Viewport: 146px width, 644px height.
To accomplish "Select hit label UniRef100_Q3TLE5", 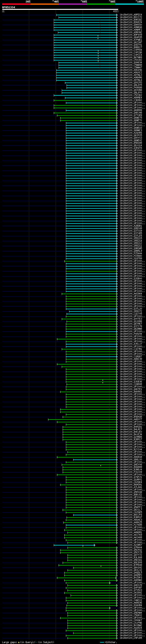I will (x=131, y=236).
